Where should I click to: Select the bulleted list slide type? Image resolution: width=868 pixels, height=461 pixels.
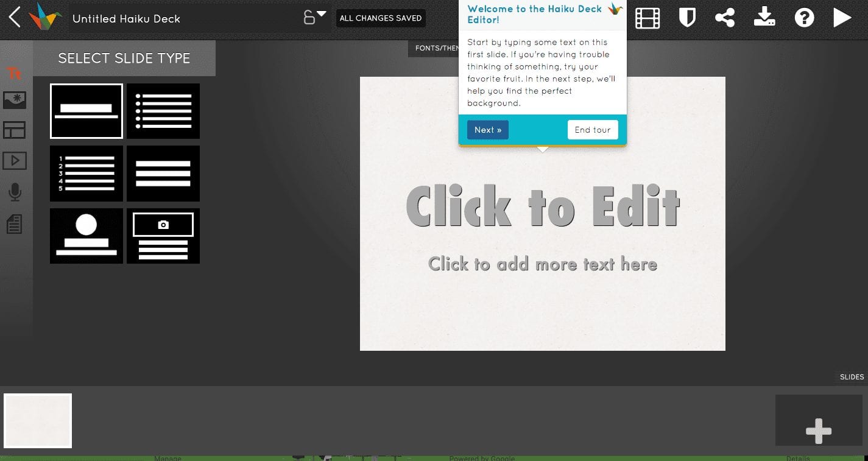(x=163, y=111)
